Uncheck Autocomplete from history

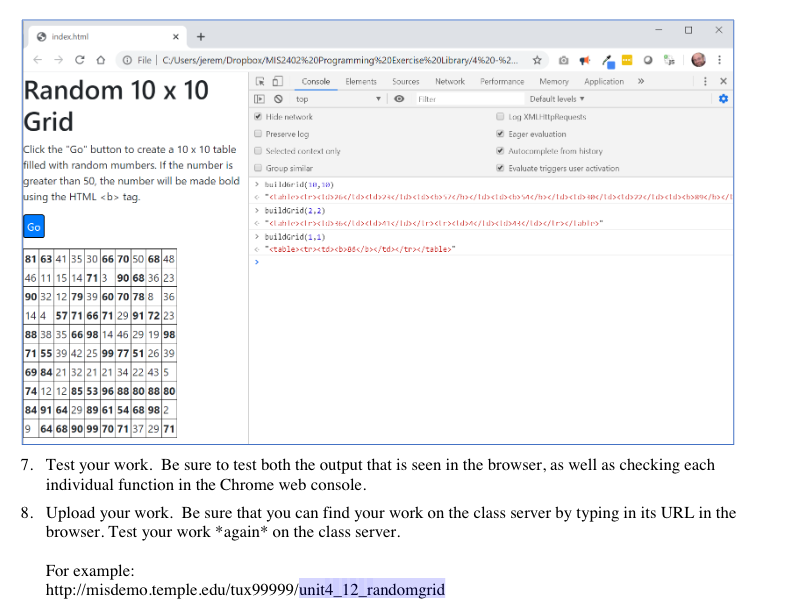500,151
